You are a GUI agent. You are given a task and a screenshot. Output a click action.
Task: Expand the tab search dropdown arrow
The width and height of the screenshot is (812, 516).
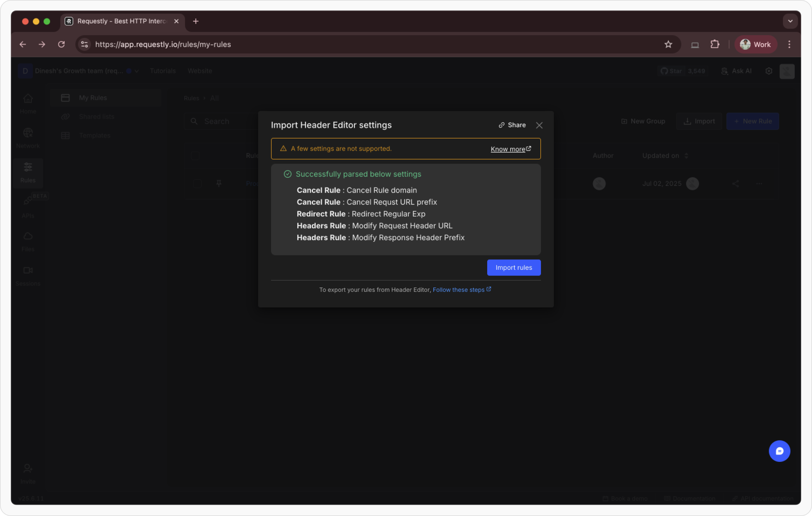point(790,21)
